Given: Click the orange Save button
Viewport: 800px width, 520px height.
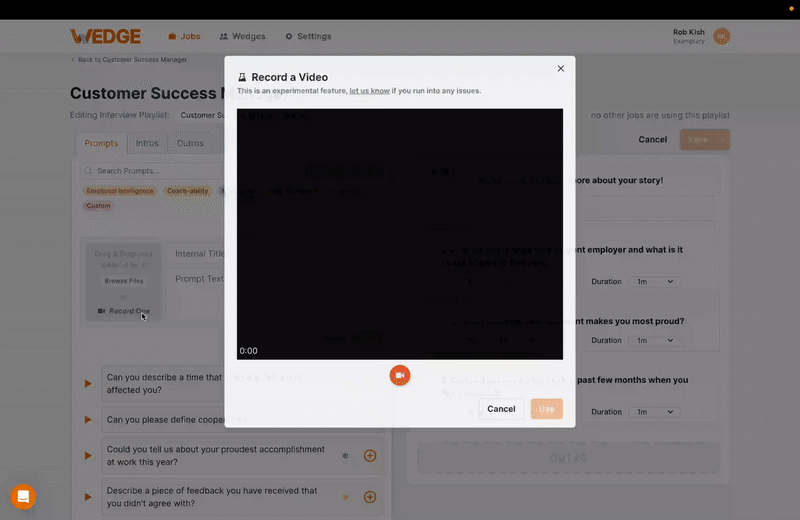Looking at the screenshot, I should (705, 140).
